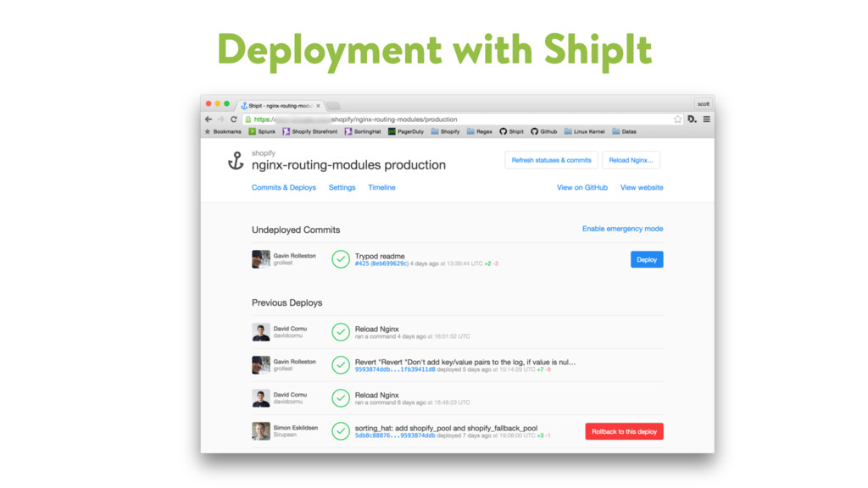Switch to Commits & Deploys
This screenshot has width=868, height=488.
283,187
